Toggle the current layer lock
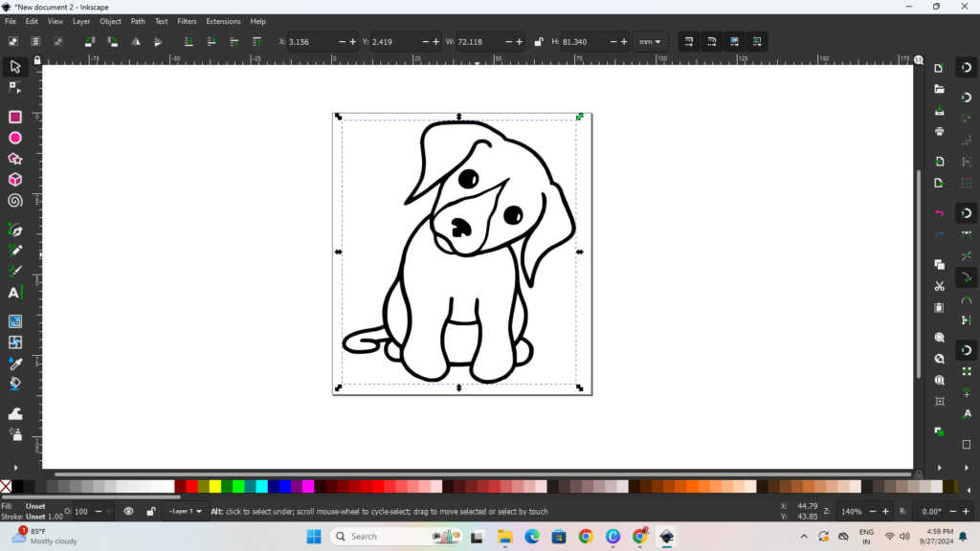This screenshot has height=551, width=980. pos(150,512)
